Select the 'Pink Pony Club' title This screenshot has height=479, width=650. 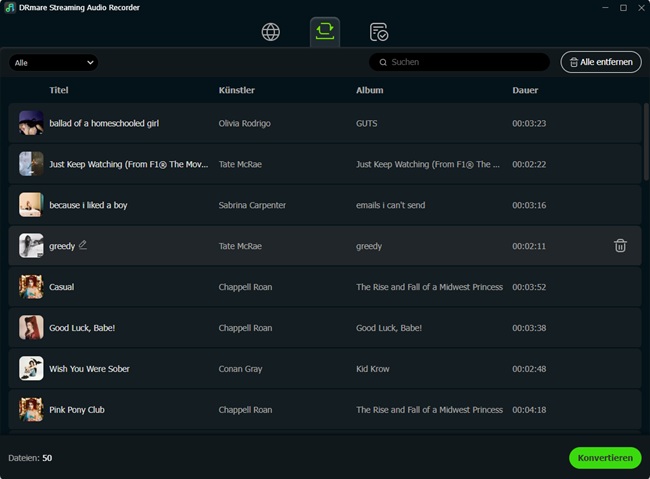click(77, 410)
